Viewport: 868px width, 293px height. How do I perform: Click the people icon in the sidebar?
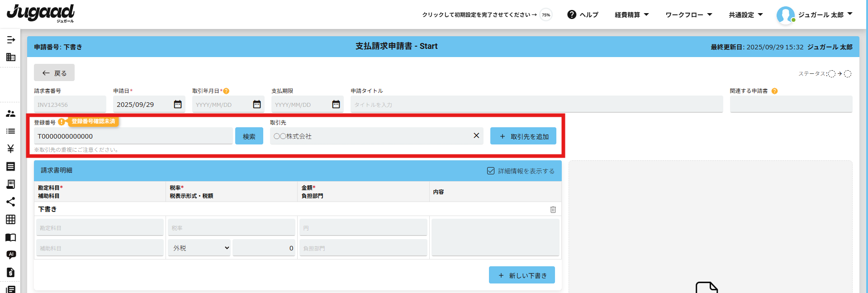(10, 114)
